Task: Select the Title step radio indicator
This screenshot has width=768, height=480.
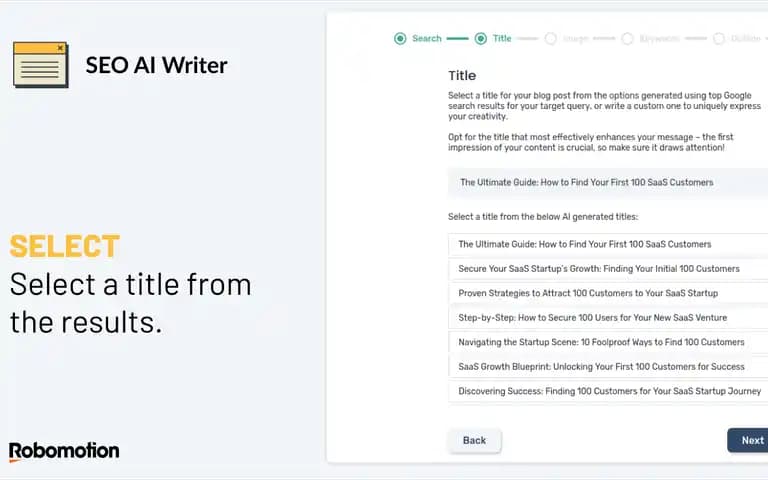Action: coord(481,39)
